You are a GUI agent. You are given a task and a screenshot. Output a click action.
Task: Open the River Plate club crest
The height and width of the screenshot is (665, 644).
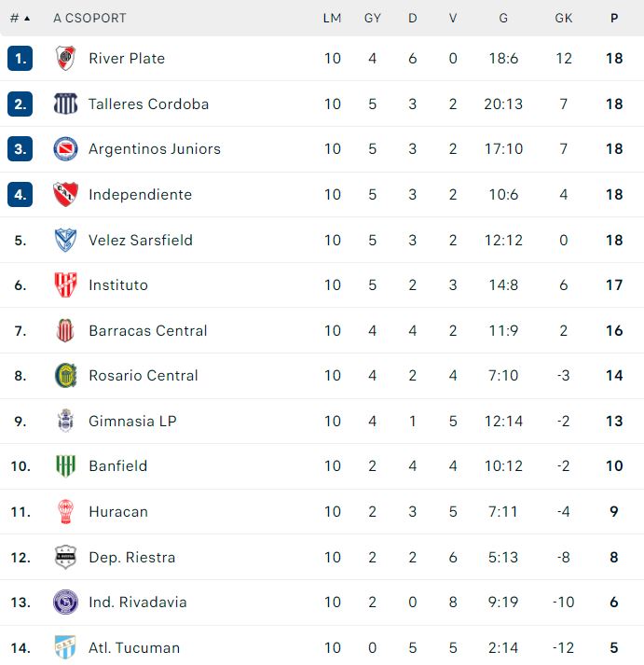65,58
